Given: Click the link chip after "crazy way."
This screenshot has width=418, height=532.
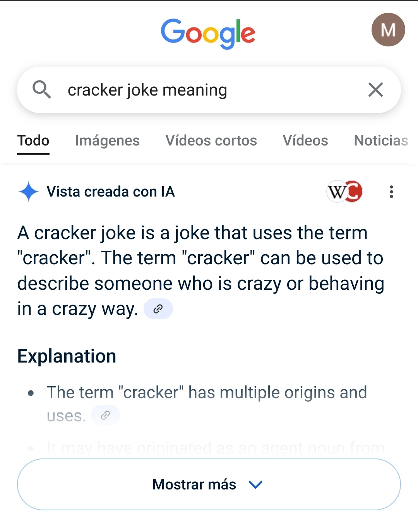Looking at the screenshot, I should pyautogui.click(x=158, y=309).
